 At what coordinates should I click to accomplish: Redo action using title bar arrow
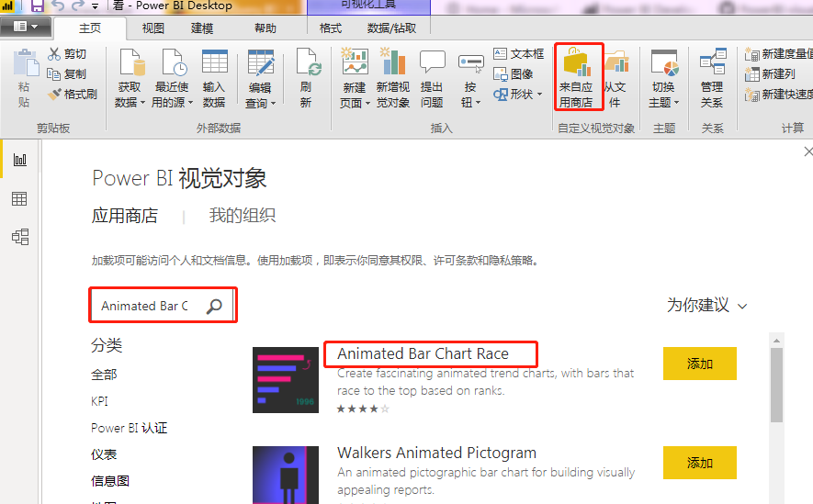78,6
